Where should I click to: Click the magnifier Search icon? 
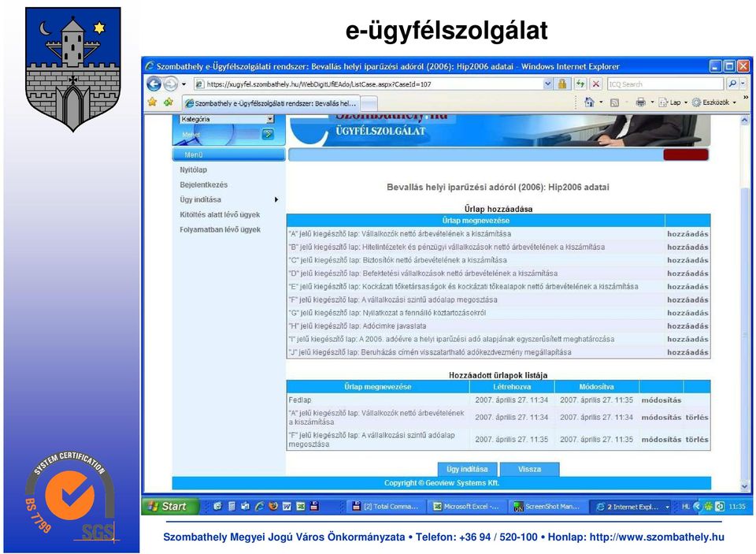[733, 84]
